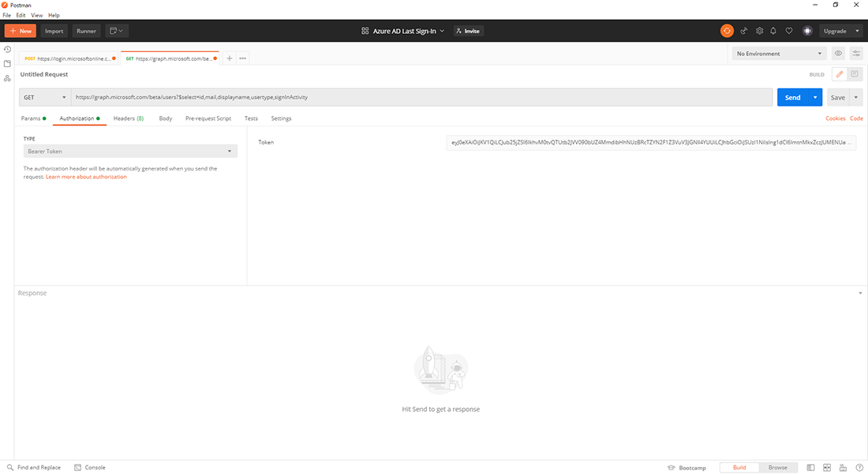This screenshot has height=475, width=868.
Task: Click the request URL input field
Action: point(422,97)
